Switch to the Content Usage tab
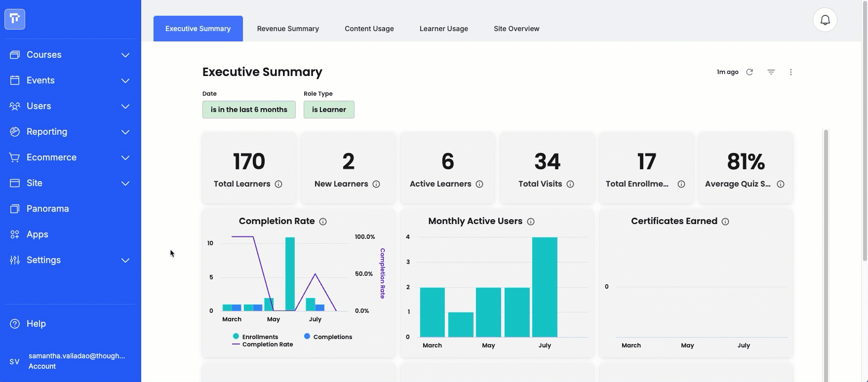The image size is (868, 382). pos(369,29)
